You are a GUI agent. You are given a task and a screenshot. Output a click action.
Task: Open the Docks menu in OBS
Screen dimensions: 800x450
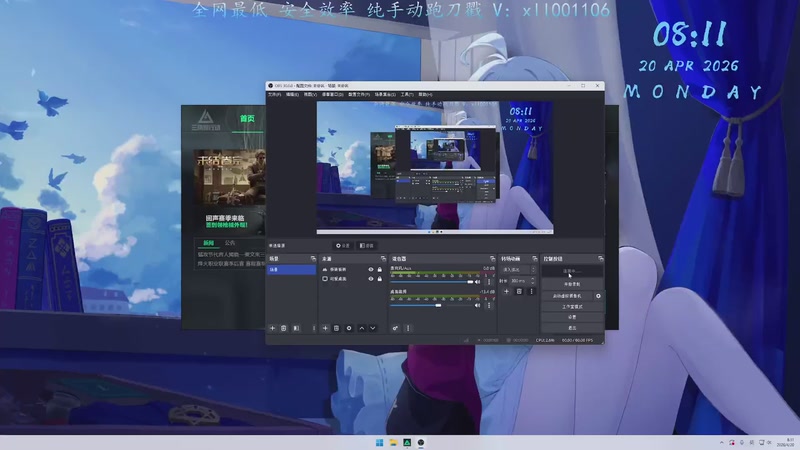332,94
